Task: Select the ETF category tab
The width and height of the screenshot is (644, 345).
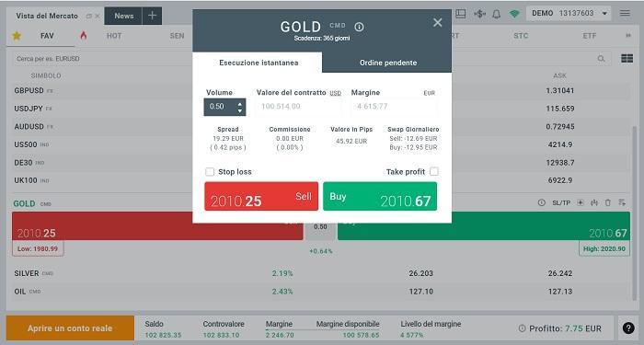Action: pos(589,36)
